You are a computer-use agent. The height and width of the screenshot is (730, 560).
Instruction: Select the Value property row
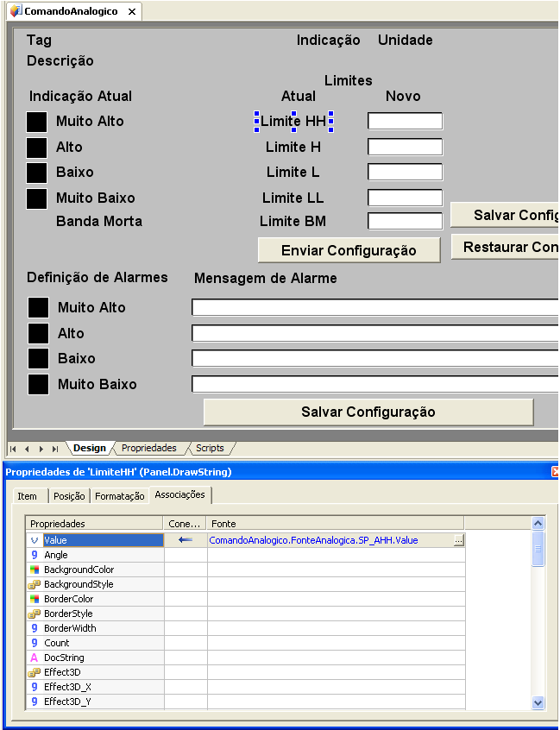click(246, 540)
